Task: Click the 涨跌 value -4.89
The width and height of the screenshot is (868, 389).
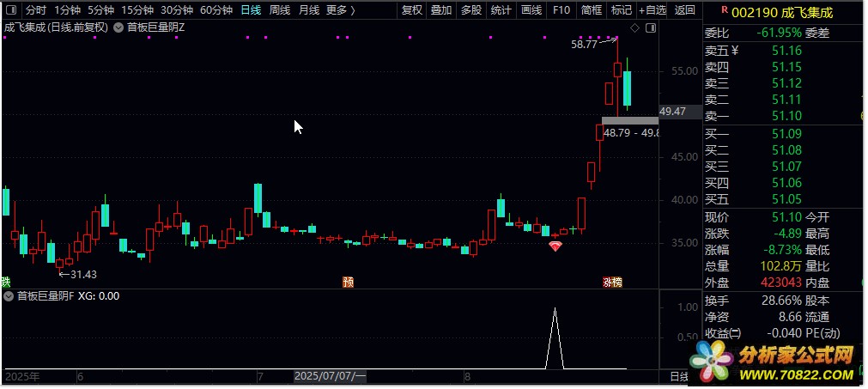Action: coord(786,234)
